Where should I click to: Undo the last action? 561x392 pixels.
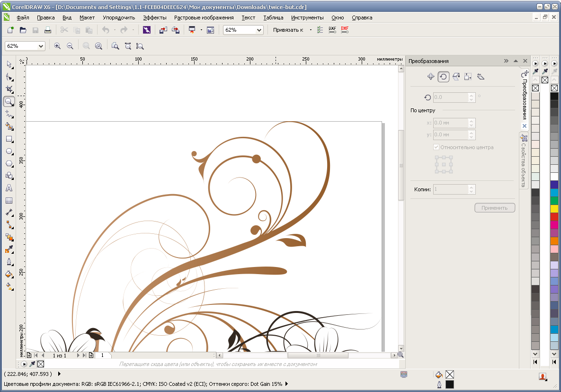click(x=106, y=30)
